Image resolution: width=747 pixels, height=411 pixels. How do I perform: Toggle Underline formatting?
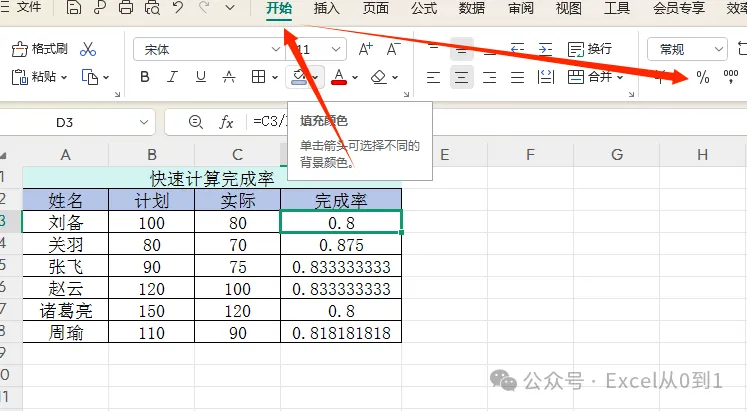pyautogui.click(x=201, y=77)
